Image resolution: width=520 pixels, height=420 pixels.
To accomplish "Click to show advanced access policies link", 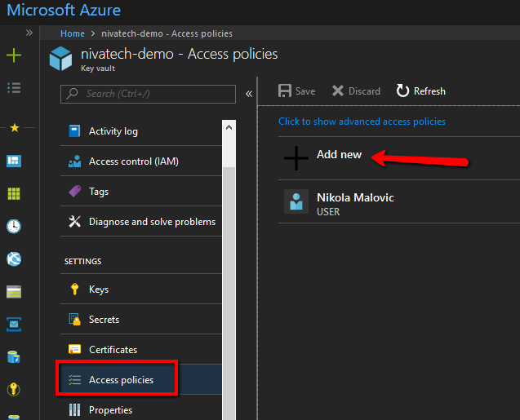I will click(x=362, y=122).
